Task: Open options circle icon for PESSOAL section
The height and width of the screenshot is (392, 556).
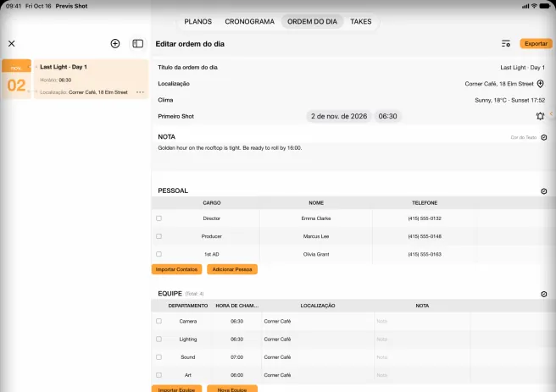Action: point(543,191)
